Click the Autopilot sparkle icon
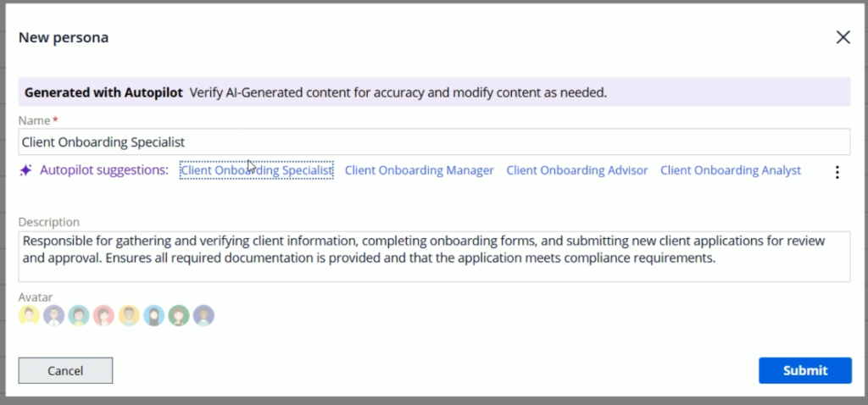The height and width of the screenshot is (405, 868). pyautogui.click(x=26, y=170)
